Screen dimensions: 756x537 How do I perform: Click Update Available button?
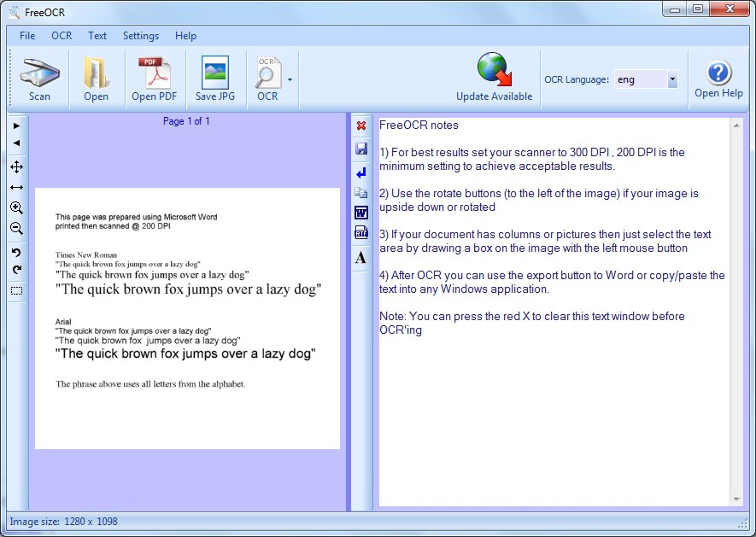tap(494, 79)
